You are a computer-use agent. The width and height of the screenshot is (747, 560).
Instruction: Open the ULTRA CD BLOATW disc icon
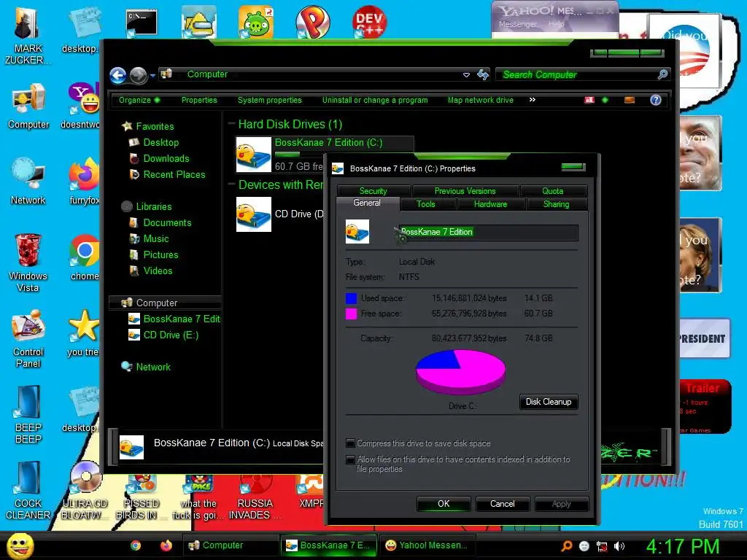pos(85,491)
